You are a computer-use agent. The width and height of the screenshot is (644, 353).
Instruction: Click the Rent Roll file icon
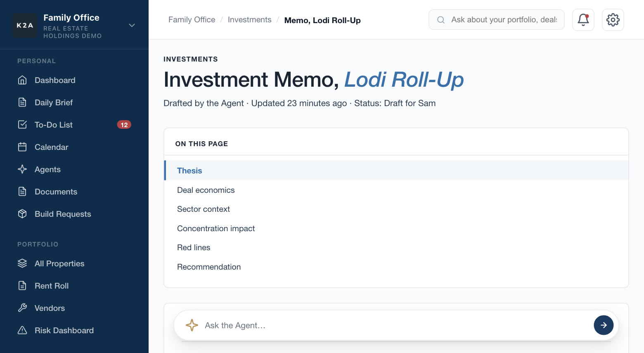(22, 286)
